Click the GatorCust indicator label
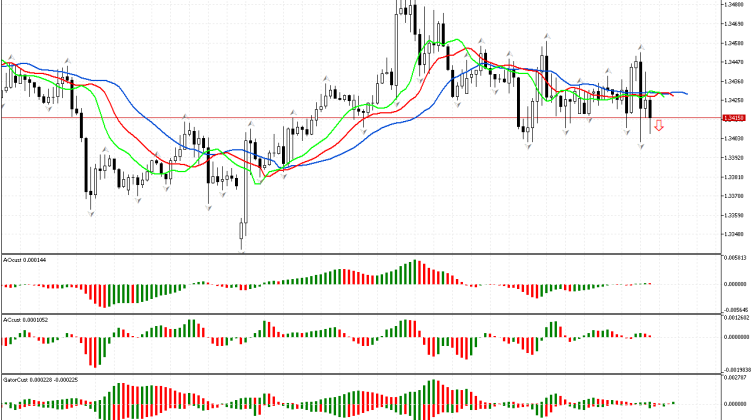 pos(32,380)
